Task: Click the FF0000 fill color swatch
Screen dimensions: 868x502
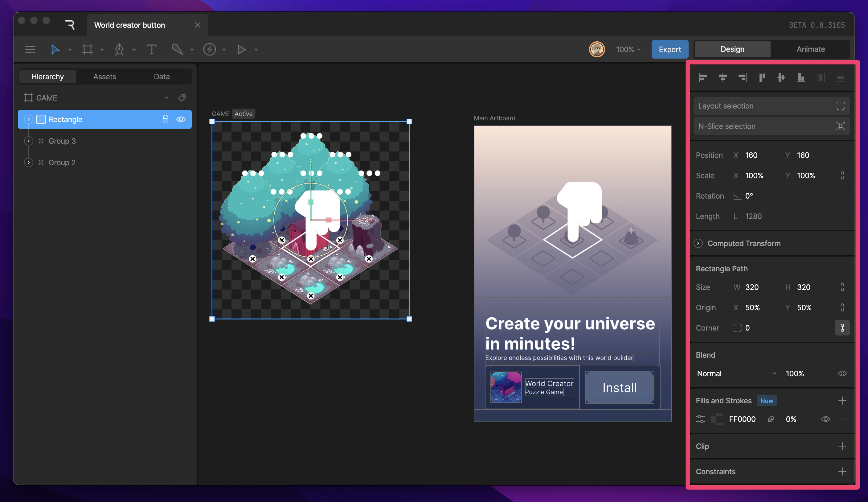Action: coord(717,419)
